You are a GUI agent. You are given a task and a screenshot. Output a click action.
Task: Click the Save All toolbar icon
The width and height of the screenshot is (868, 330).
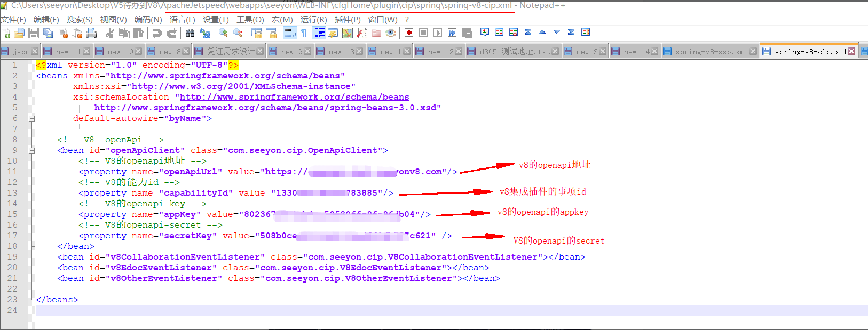pos(48,33)
